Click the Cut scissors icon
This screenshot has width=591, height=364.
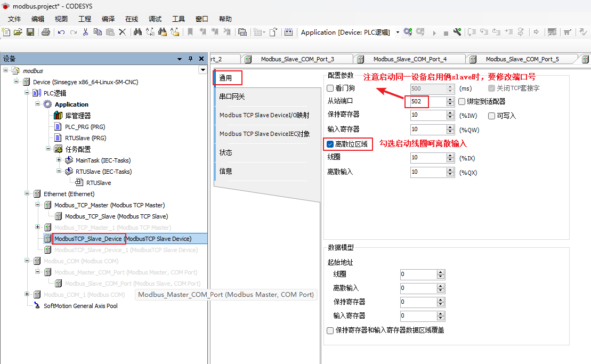coord(85,32)
